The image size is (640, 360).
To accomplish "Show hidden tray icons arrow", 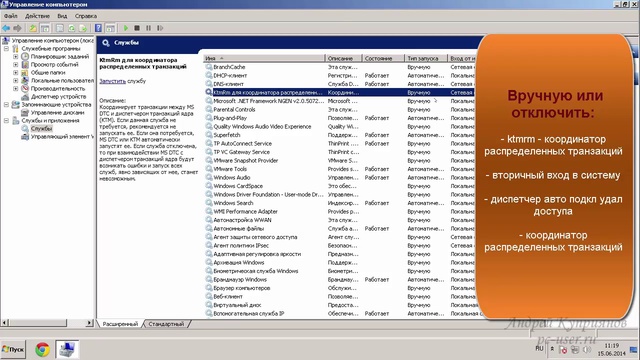I will click(x=552, y=349).
